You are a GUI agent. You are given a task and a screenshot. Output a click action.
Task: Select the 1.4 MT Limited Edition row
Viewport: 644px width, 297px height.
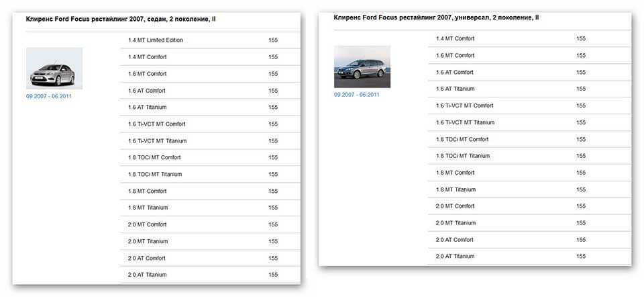[x=156, y=40]
